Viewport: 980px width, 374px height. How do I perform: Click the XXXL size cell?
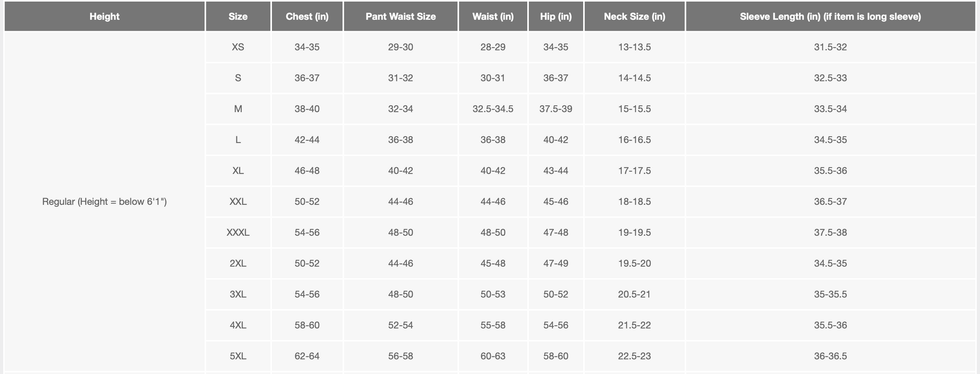pos(238,233)
